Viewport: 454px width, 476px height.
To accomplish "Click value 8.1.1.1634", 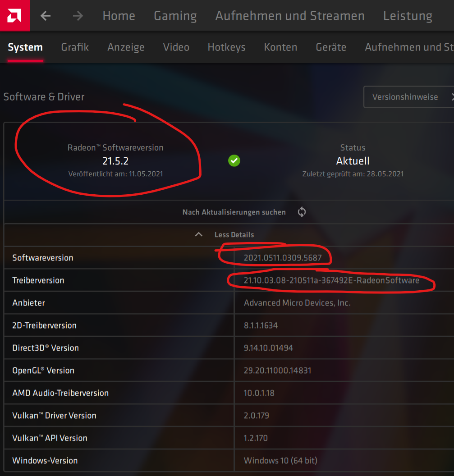I will click(x=261, y=325).
